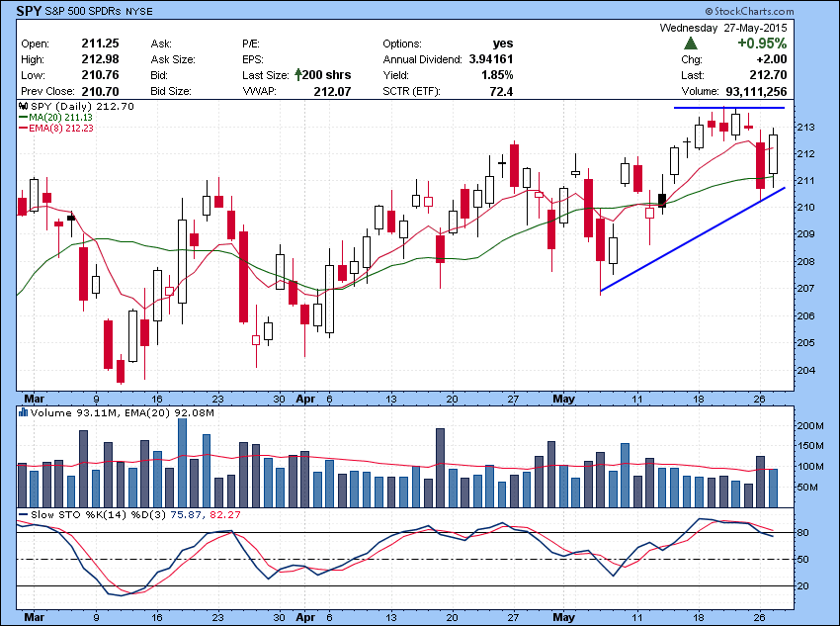Click the 213 price axis label
This screenshot has width=840, height=626.
coord(806,127)
